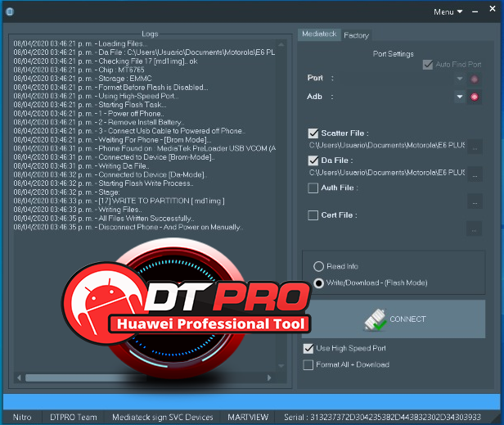
Task: Click log line 'Starting Flash Write Process'
Action: pos(103,183)
